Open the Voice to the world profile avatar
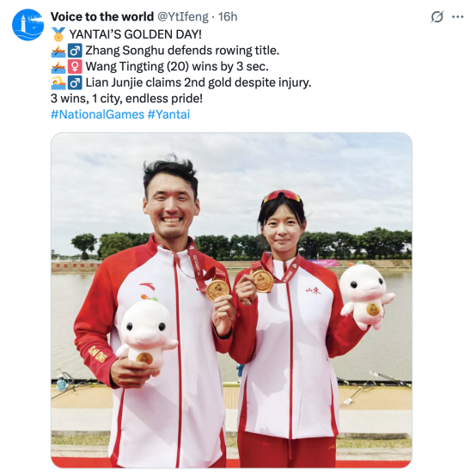 28,25
